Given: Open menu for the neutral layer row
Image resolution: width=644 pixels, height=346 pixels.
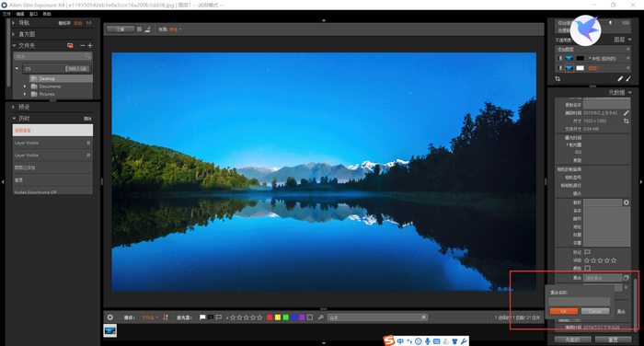Looking at the screenshot, I should coord(627,58).
